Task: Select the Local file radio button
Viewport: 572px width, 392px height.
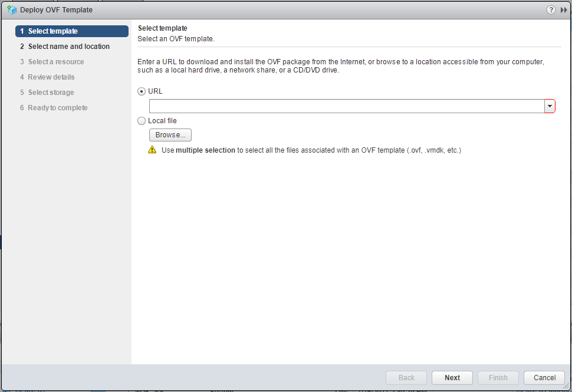Action: coord(142,121)
